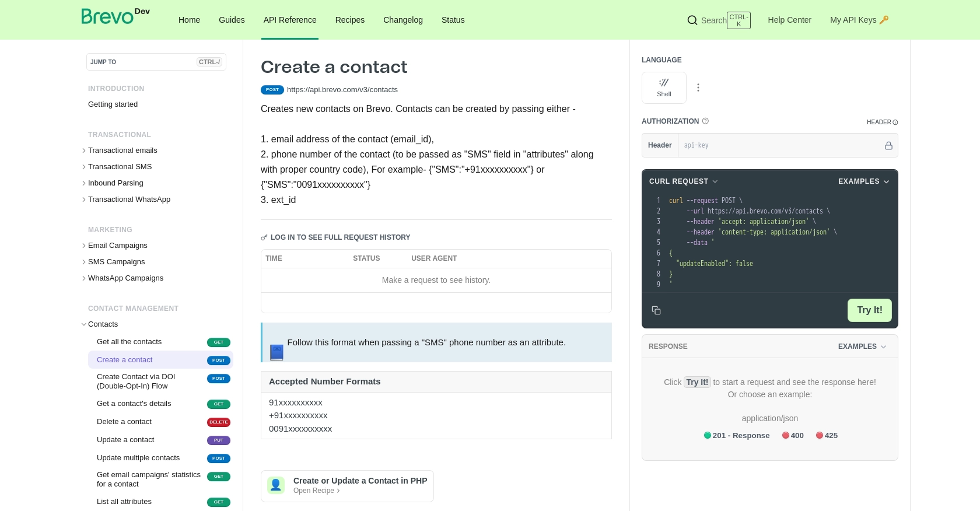980x511 pixels.
Task: Expand Transactional SMS section
Action: click(x=84, y=167)
